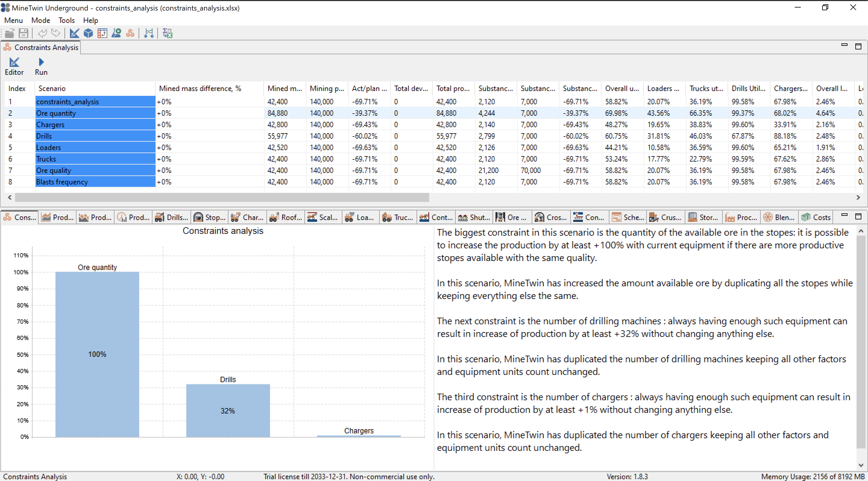Click the table's scroll right arrow
Image resolution: width=868 pixels, height=481 pixels.
(x=858, y=197)
